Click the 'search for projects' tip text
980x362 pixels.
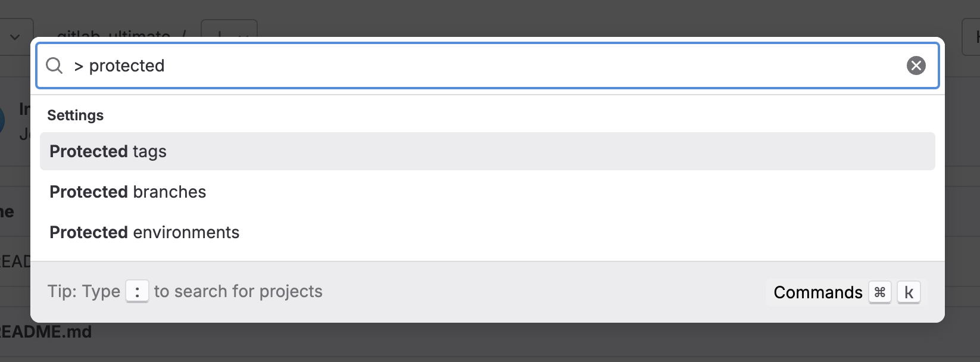(238, 291)
